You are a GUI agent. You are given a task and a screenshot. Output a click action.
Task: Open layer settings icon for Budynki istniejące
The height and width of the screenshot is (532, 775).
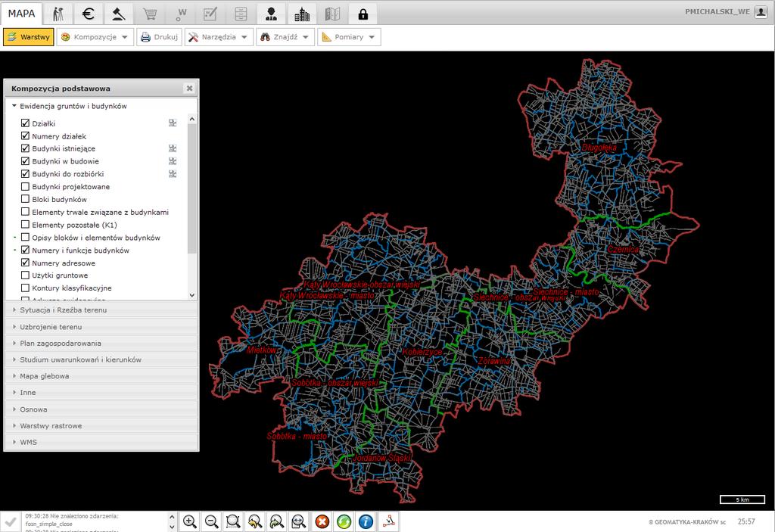coord(173,148)
